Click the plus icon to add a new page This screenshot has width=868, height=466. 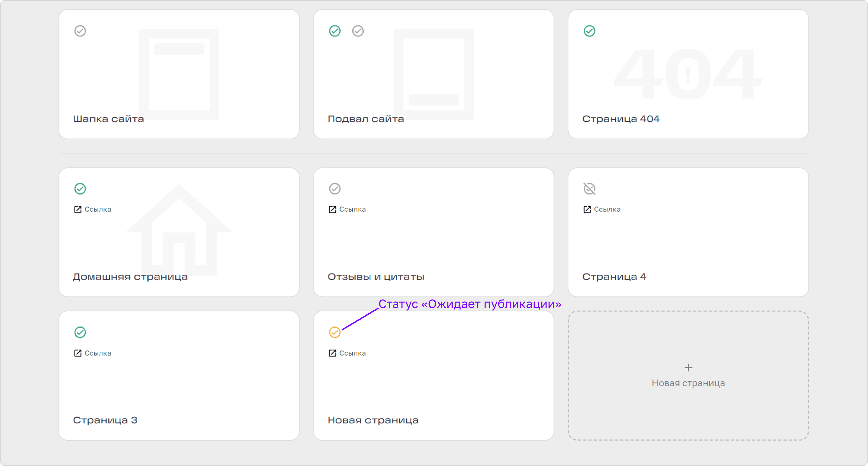(689, 368)
